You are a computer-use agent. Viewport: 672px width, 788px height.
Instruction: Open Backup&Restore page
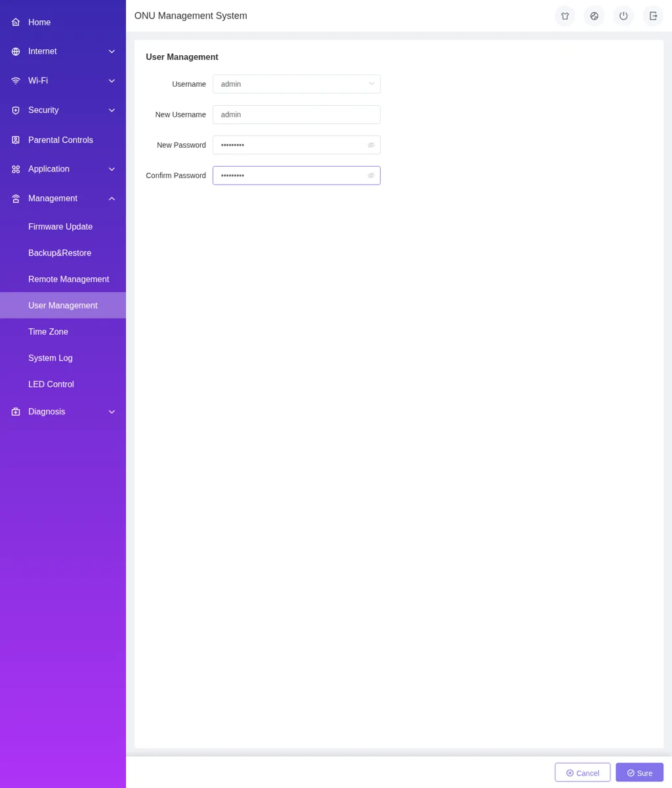coord(63,253)
